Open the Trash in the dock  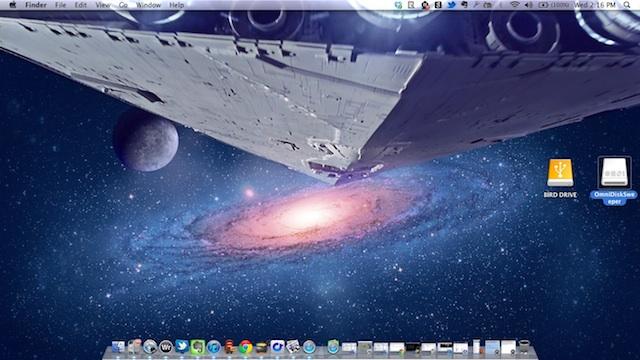524,347
